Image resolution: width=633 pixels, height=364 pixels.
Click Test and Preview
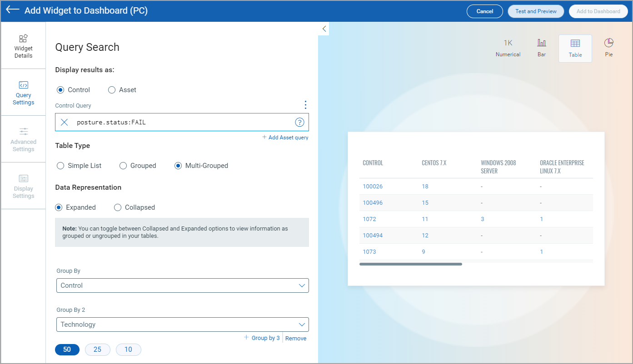point(535,11)
